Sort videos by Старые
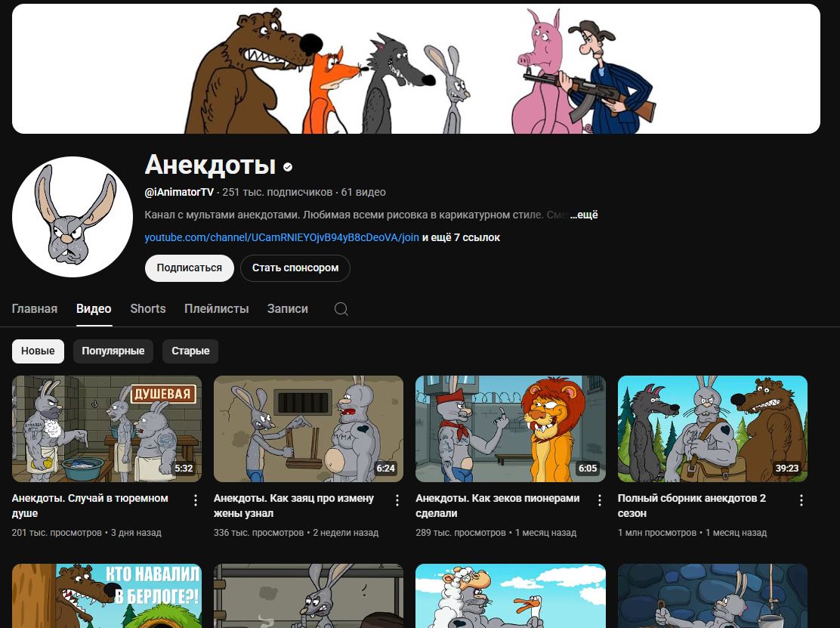The image size is (840, 628). 190,351
